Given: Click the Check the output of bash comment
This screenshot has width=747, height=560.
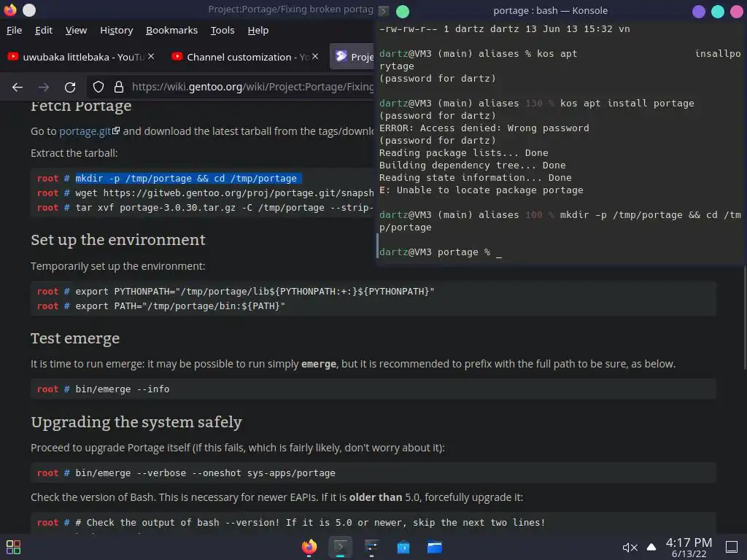Looking at the screenshot, I should 309,522.
